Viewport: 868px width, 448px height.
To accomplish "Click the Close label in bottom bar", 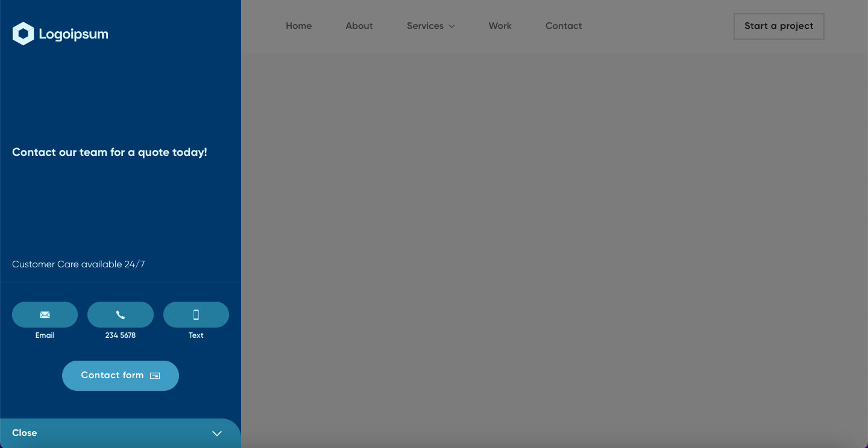I will point(25,433).
